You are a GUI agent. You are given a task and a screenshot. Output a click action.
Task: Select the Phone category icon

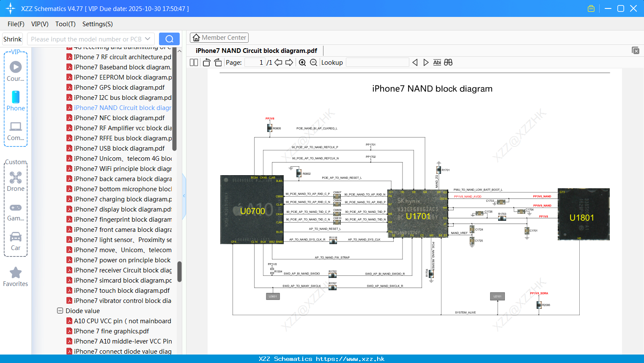(x=16, y=101)
